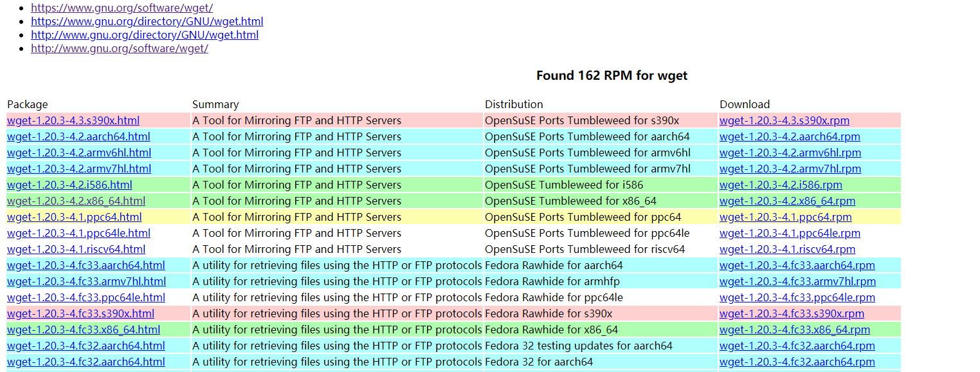This screenshot has height=372, width=980.
Task: Open the gnu.org/software/wget link
Action: click(122, 8)
